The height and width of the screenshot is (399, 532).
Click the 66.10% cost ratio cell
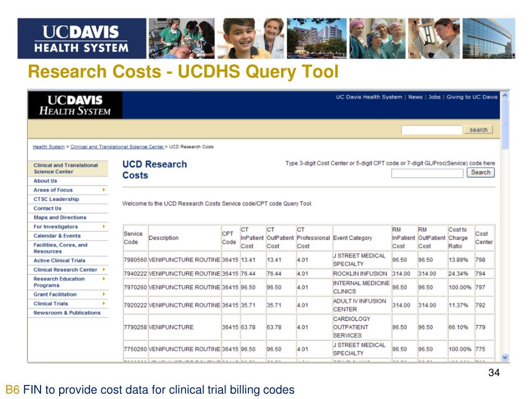click(460, 327)
